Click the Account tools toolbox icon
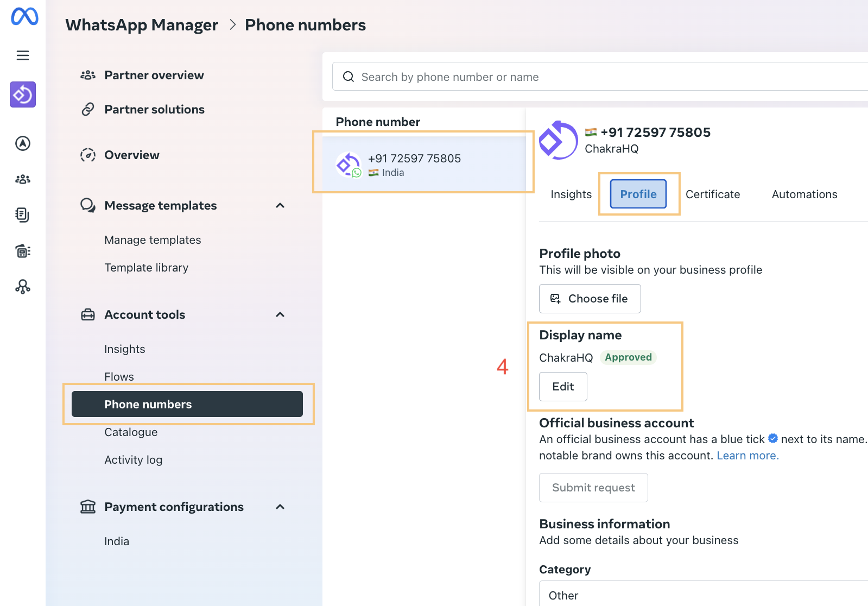The height and width of the screenshot is (606, 868). [88, 314]
